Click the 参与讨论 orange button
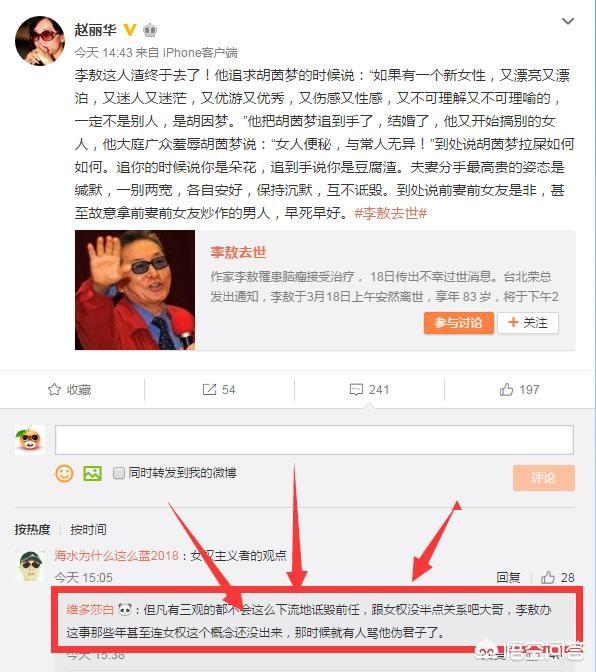The height and width of the screenshot is (672, 596). [x=458, y=323]
